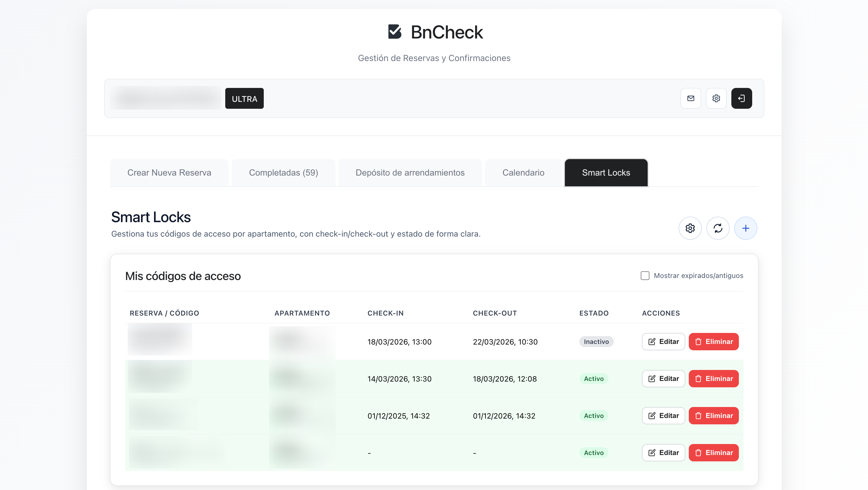Image resolution: width=868 pixels, height=490 pixels.
Task: Edit the code with check-in 18/03/2026, 13:00
Action: 663,342
